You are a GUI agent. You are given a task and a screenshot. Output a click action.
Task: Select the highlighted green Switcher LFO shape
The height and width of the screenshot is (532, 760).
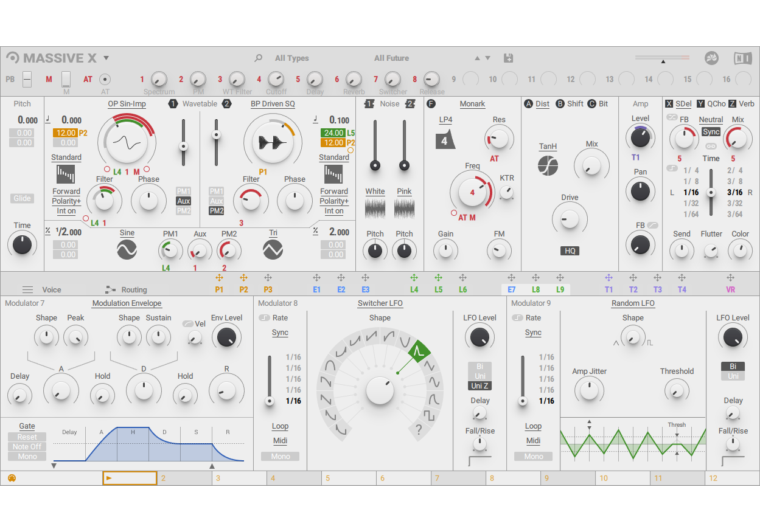tap(419, 351)
